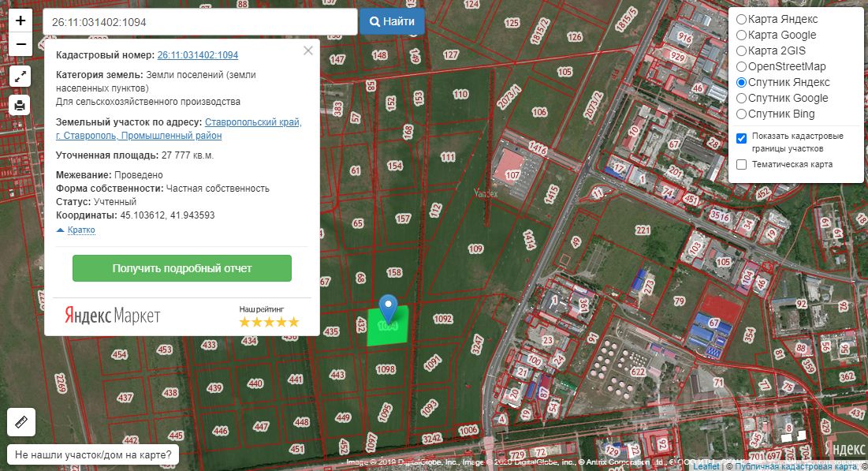Viewport: 868px width, 471px height.
Task: Open cadastral number 26:11:031402:1094 link
Action: 198,55
